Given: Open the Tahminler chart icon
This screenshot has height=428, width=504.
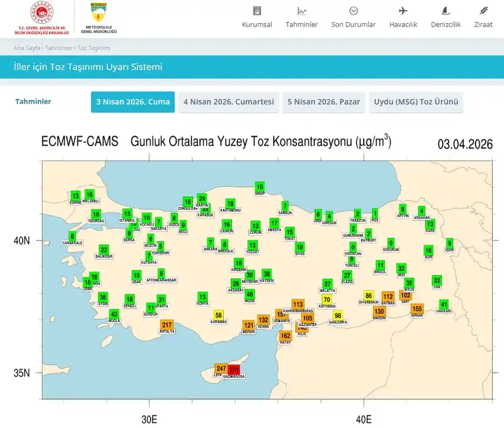Looking at the screenshot, I should [x=301, y=10].
